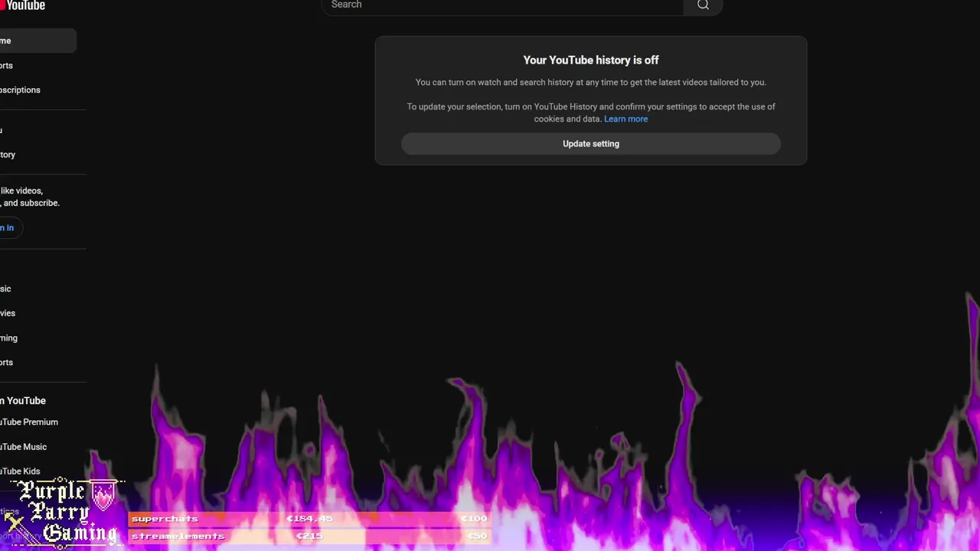This screenshot has height=551, width=980.
Task: Open the Learn more link
Action: coord(626,119)
